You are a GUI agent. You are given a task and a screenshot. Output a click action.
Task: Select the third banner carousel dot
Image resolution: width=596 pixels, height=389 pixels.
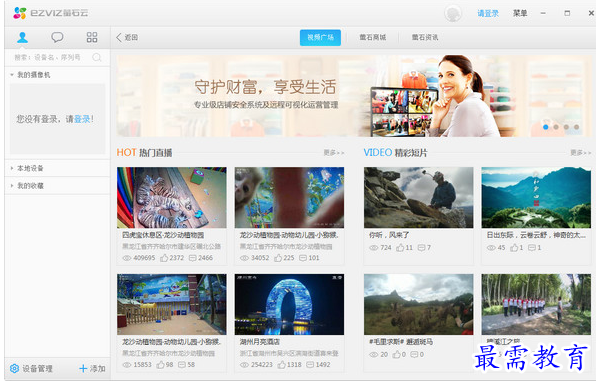[566, 127]
